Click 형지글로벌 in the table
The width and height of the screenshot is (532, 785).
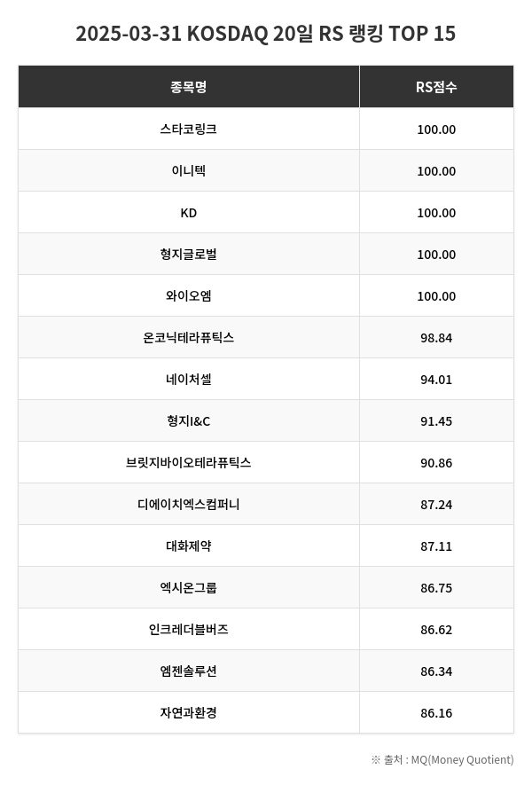[x=188, y=255]
